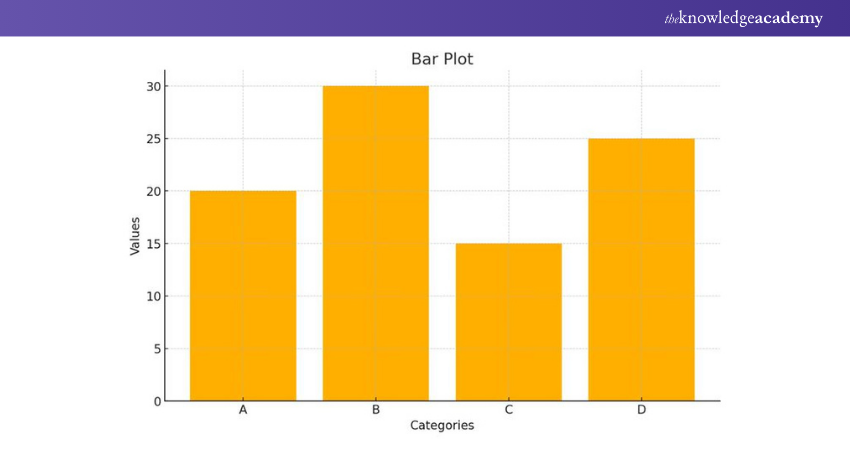Click the y-axis tick label 10
The height and width of the screenshot is (450, 850).
(x=152, y=296)
